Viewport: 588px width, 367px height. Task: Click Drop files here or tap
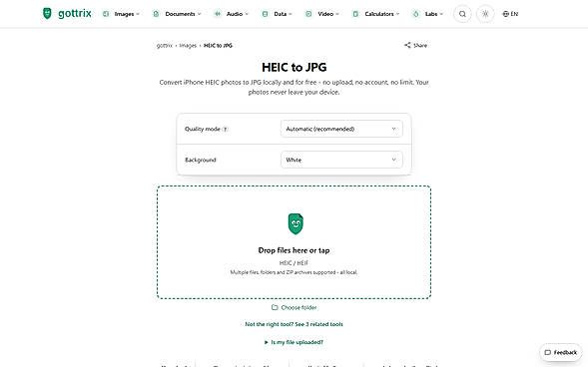[294, 250]
